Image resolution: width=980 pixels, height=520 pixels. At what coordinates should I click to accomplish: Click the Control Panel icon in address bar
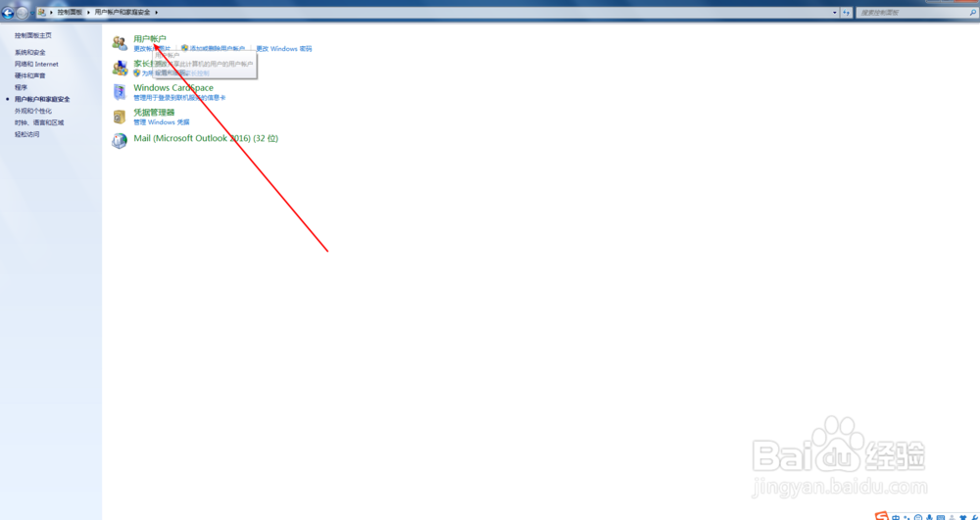(41, 12)
